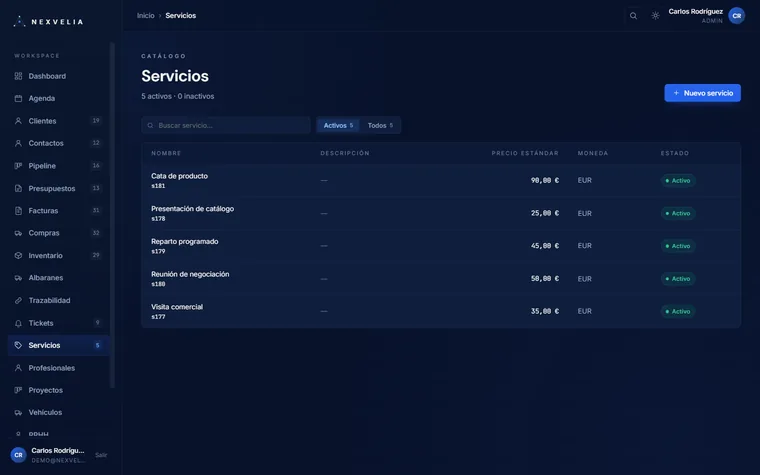This screenshot has width=760, height=475.
Task: Click the Descripción column header
Action: (x=345, y=153)
